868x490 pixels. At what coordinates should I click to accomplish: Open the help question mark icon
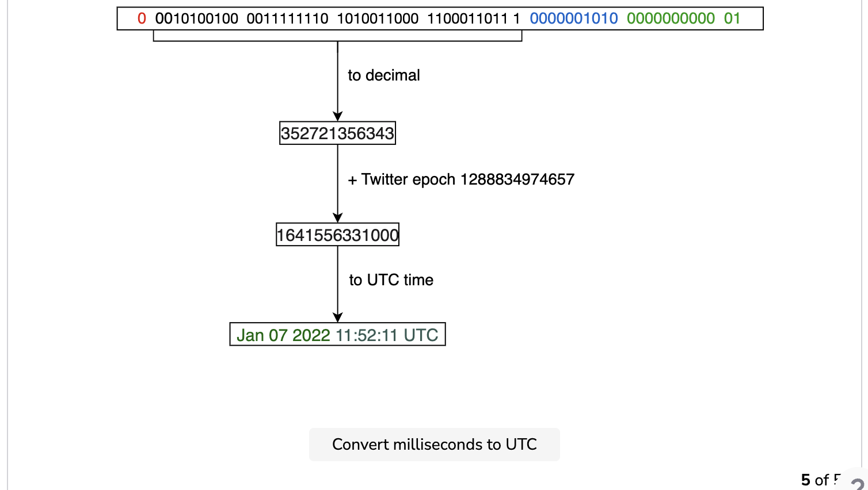click(859, 483)
